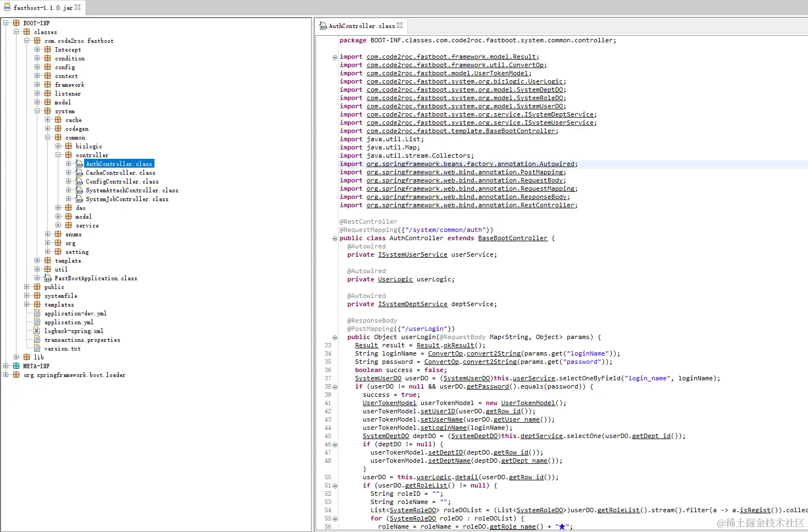The height and width of the screenshot is (532, 808).
Task: Expand the org.springframework.boot.loader node
Action: point(6,375)
